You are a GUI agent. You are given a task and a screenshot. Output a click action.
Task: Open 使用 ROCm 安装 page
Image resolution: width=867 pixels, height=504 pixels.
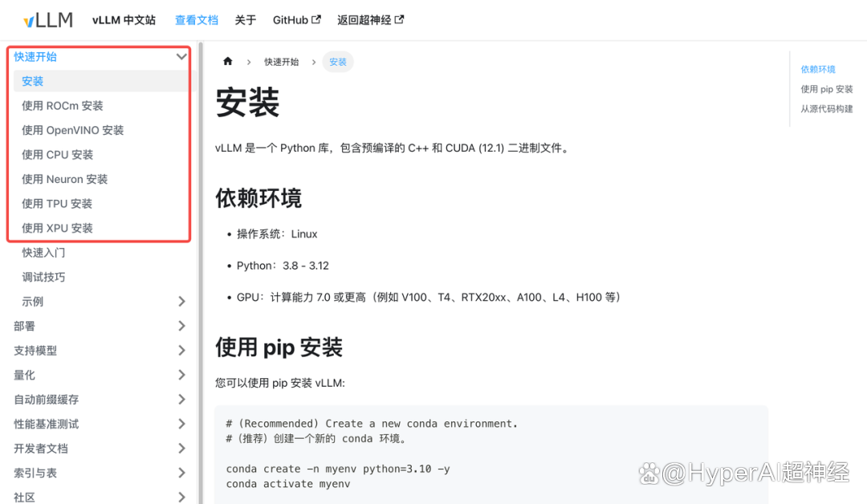(x=63, y=106)
